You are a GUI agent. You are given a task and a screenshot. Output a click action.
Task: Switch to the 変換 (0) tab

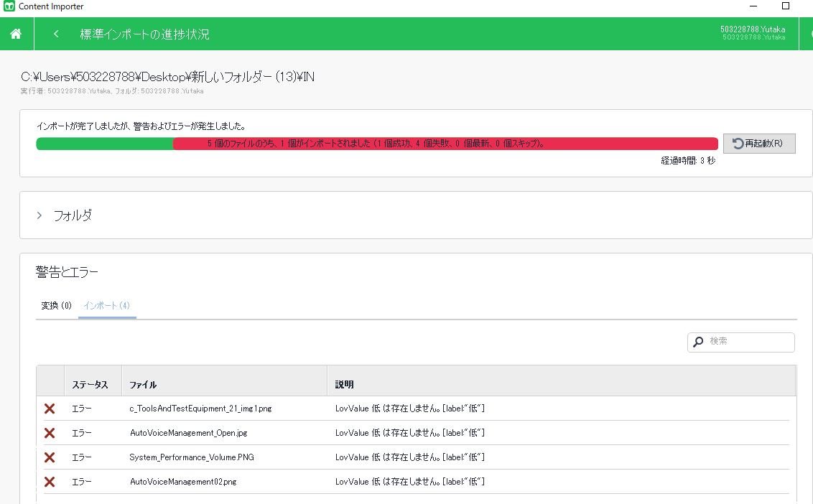pos(57,306)
